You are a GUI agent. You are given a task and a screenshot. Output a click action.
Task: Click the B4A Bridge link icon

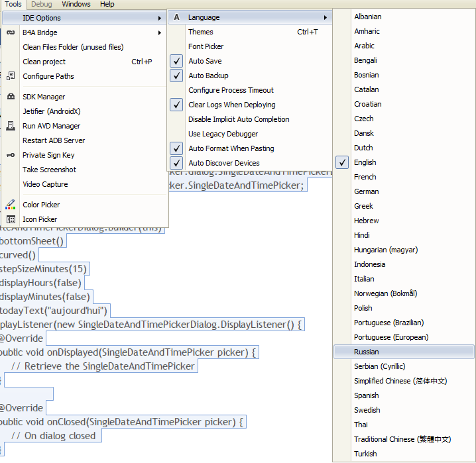11,32
